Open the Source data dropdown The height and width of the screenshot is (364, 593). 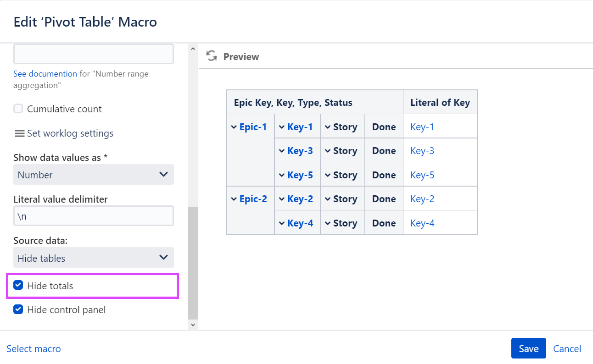(x=93, y=258)
